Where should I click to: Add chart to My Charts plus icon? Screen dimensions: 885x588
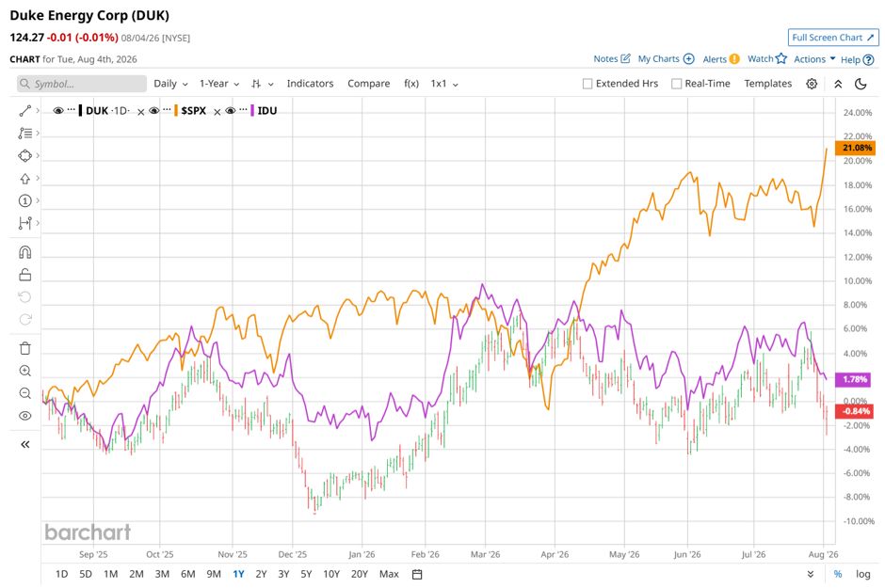[688, 59]
